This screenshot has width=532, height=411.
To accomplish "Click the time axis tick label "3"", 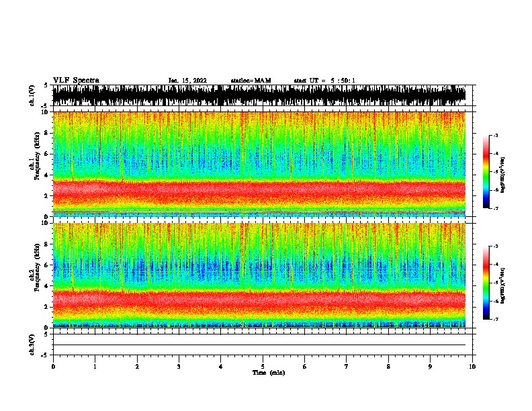I will [179, 367].
